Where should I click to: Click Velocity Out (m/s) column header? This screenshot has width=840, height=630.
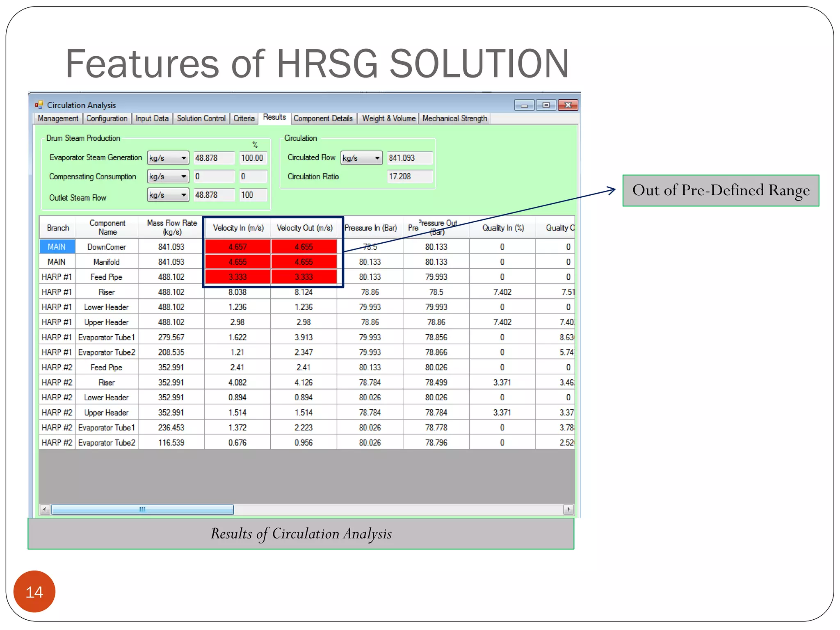point(304,228)
